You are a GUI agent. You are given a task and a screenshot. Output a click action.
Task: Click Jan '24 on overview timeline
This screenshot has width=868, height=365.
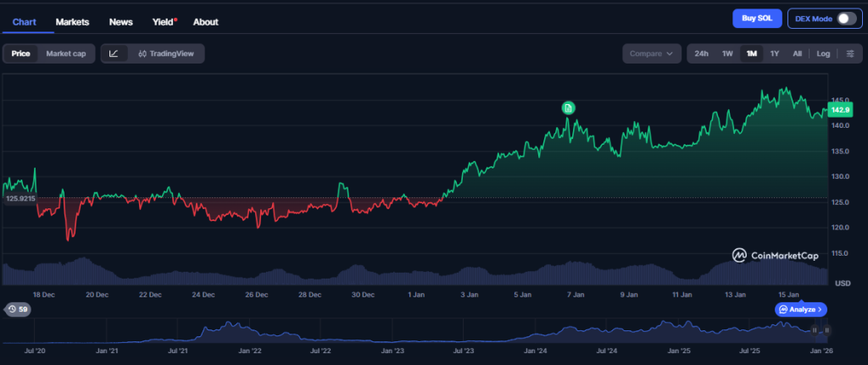tap(536, 351)
